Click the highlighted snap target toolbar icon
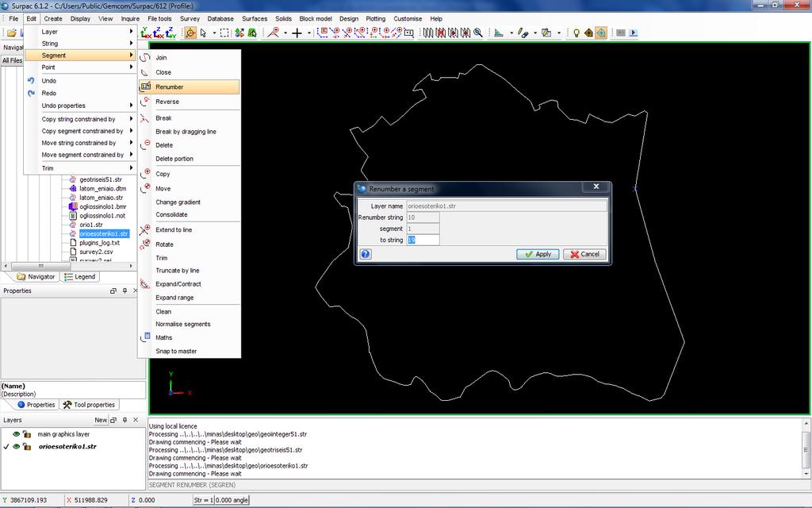 coord(601,33)
